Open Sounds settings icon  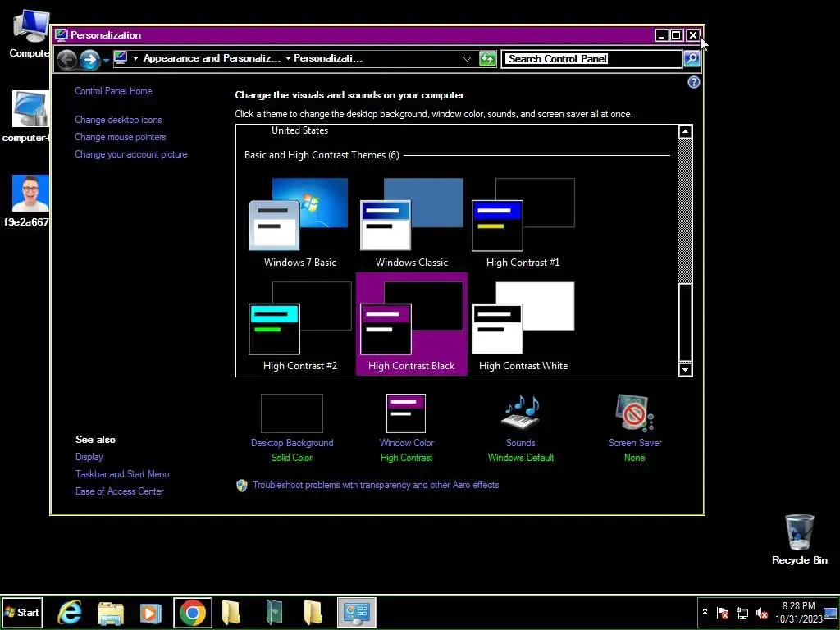click(x=520, y=413)
